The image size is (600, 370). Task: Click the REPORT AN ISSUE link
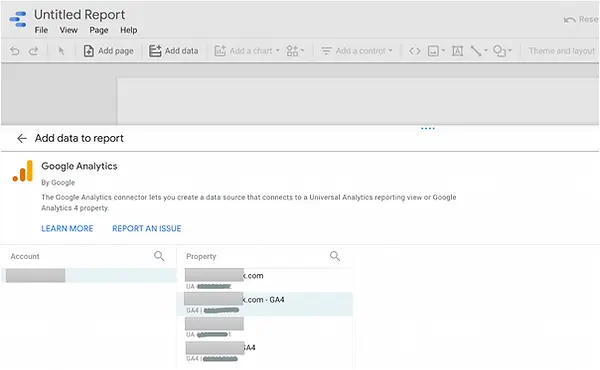click(x=147, y=228)
